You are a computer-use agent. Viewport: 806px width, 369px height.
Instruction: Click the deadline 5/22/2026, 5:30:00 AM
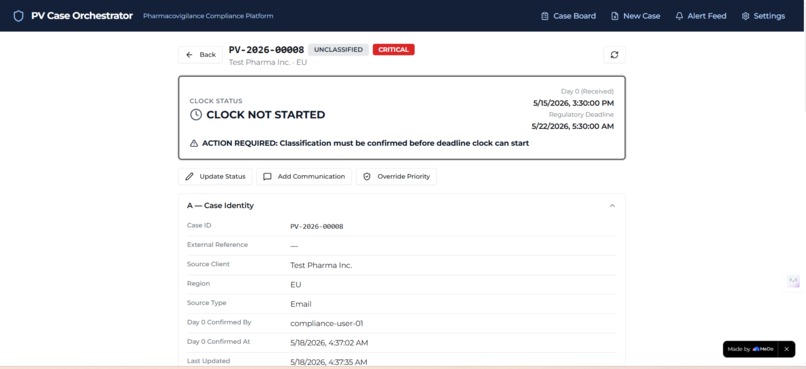pos(573,126)
